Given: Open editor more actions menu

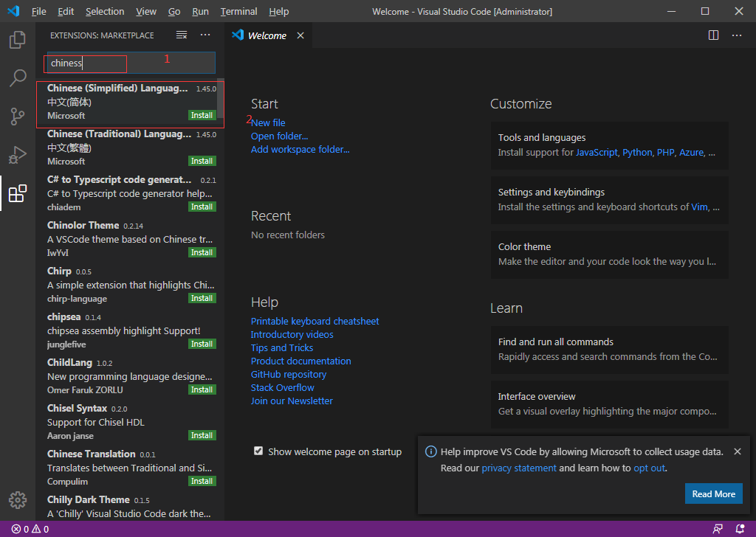Looking at the screenshot, I should (737, 35).
